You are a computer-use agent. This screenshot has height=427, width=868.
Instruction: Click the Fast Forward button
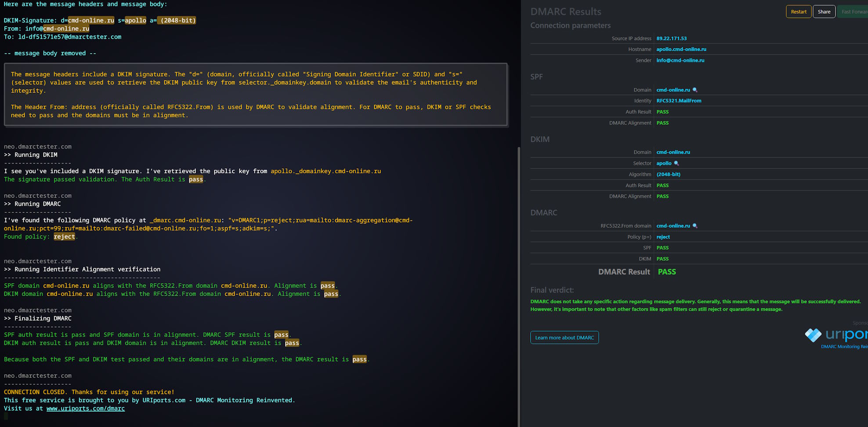tap(854, 12)
